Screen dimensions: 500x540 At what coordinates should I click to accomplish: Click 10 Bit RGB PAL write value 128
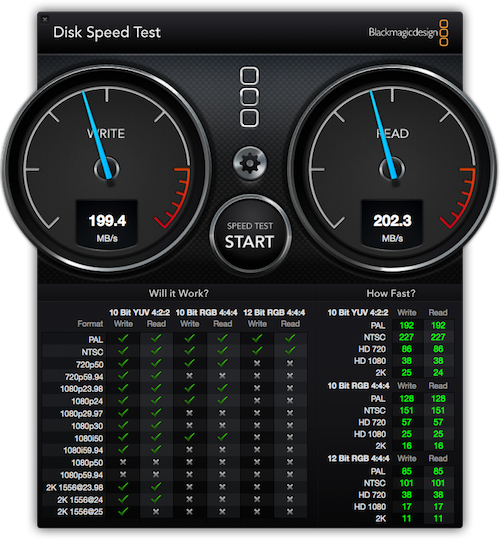[x=407, y=399]
